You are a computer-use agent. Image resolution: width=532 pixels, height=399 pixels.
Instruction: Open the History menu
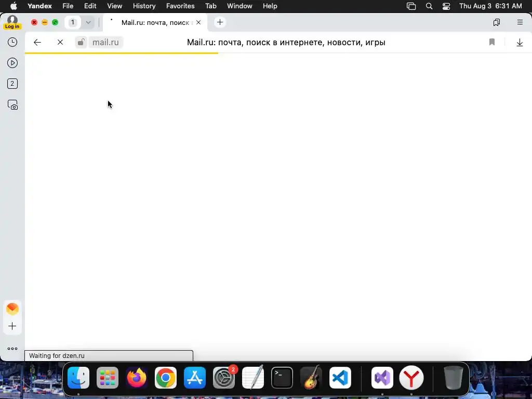(x=144, y=6)
